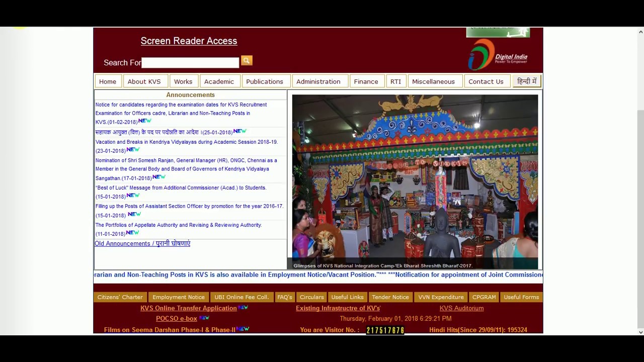The height and width of the screenshot is (362, 644).
Task: Click the Screen Reader Access link
Action: pyautogui.click(x=189, y=41)
